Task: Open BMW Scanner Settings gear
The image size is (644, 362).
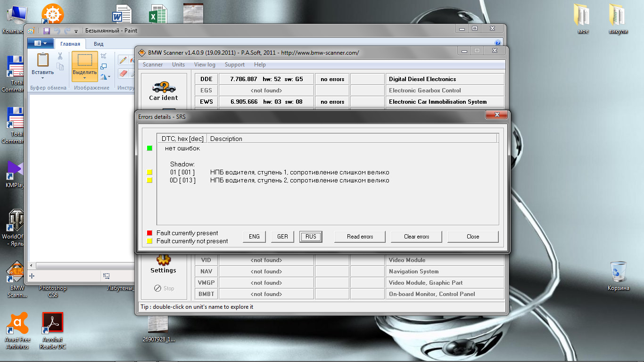Action: (163, 260)
